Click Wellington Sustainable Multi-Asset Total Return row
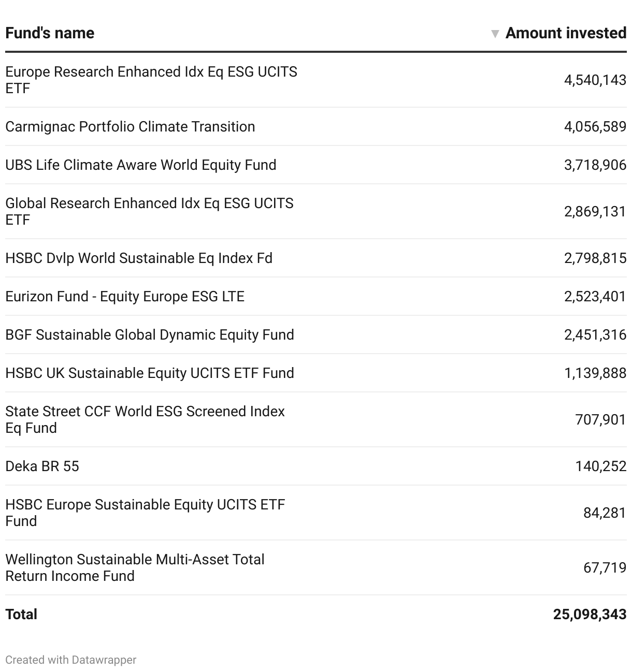The image size is (632, 672). (135, 567)
